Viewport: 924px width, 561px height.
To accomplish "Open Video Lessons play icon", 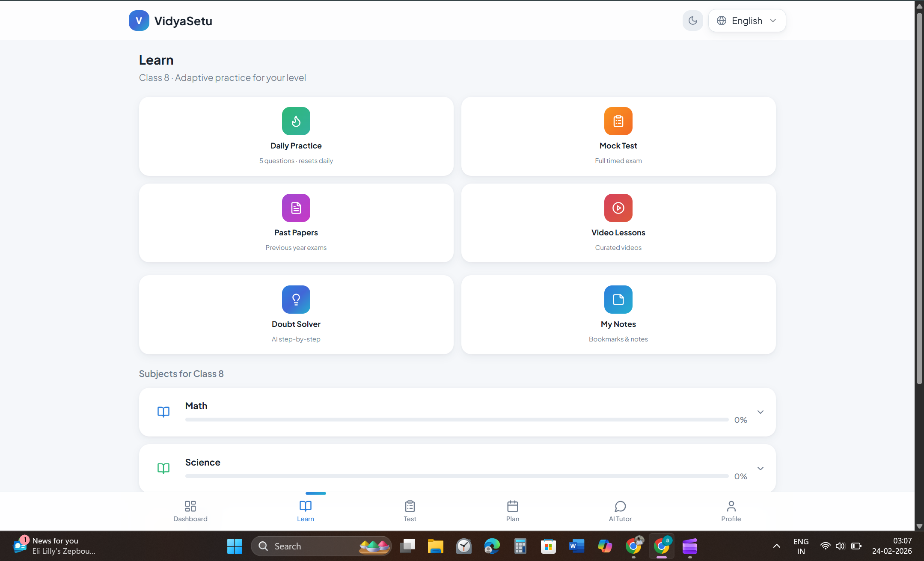I will pyautogui.click(x=618, y=208).
